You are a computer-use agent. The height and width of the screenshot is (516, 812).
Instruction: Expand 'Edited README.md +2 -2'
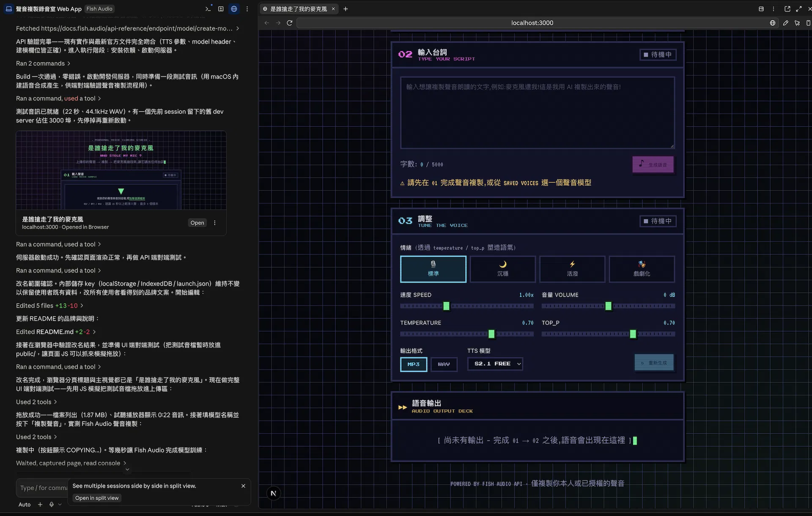tap(56, 332)
